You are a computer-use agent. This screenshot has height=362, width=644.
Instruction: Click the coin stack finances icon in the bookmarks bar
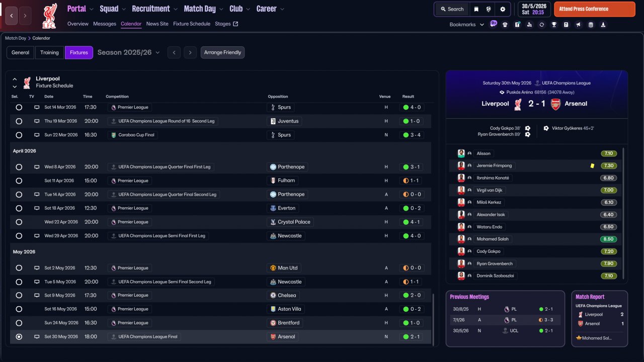tap(591, 25)
